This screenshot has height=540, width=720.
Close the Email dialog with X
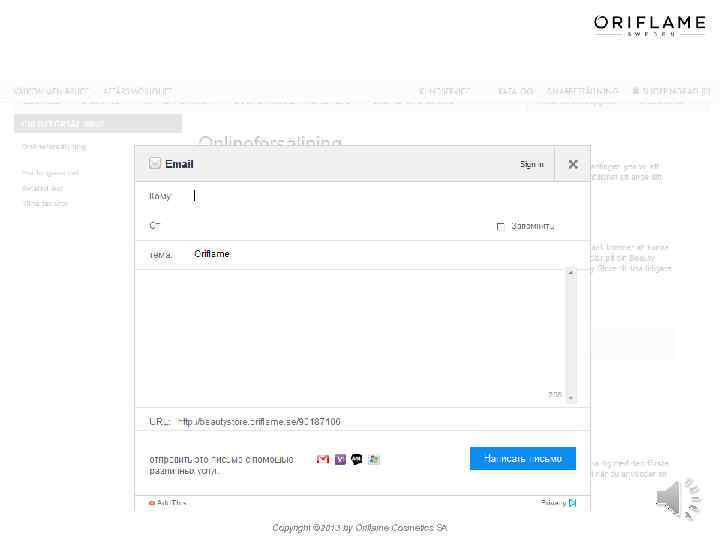(573, 164)
